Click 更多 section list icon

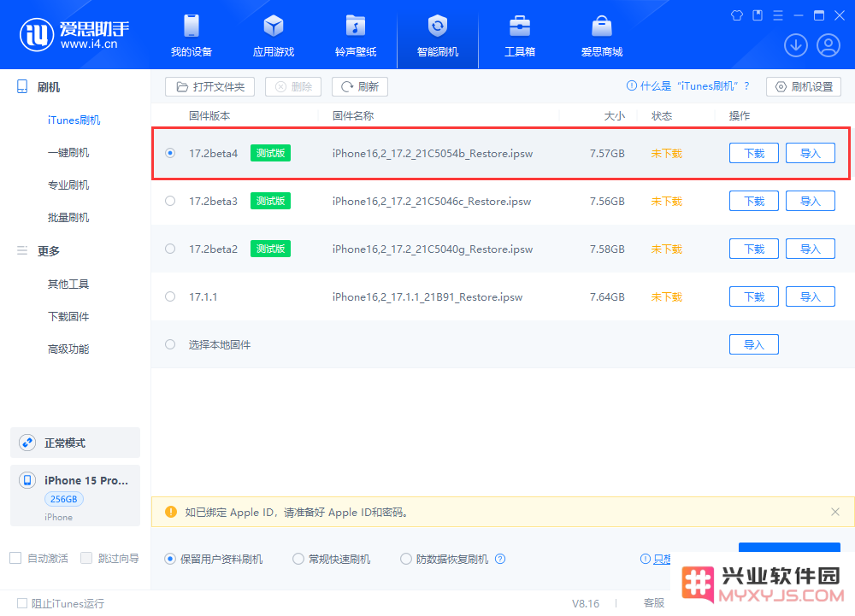(x=22, y=250)
